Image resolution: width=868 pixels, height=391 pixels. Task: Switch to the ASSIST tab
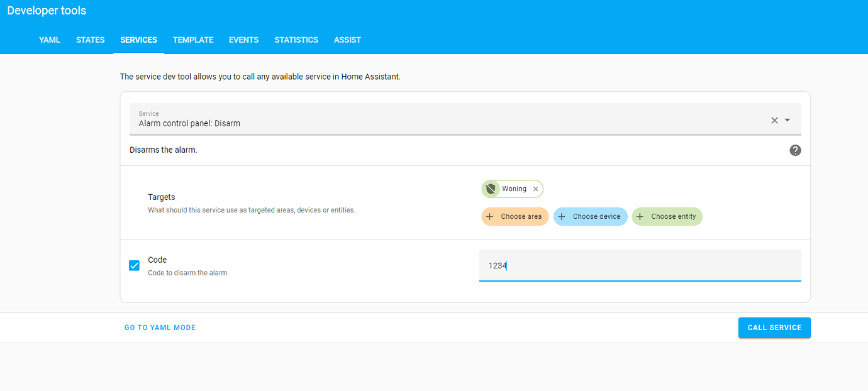click(348, 40)
